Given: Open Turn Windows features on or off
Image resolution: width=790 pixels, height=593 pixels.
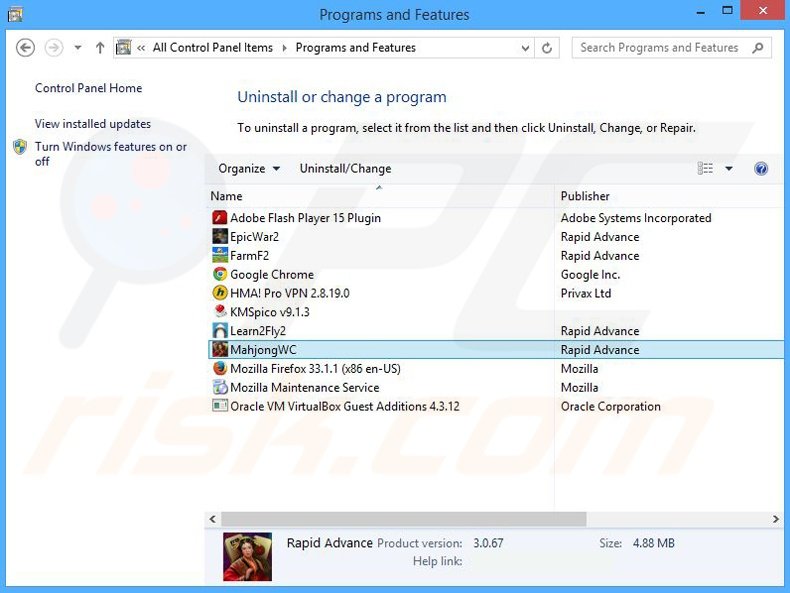Looking at the screenshot, I should tap(110, 154).
